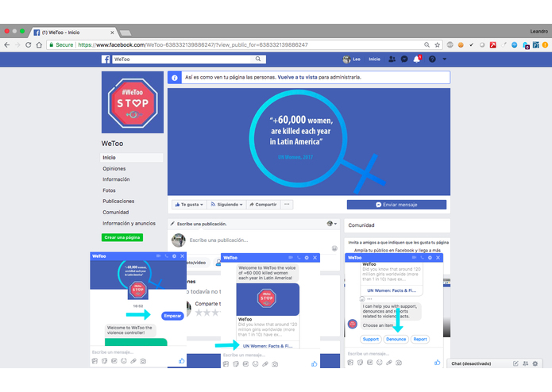Click the Vuelve a tu vista link

click(x=298, y=77)
